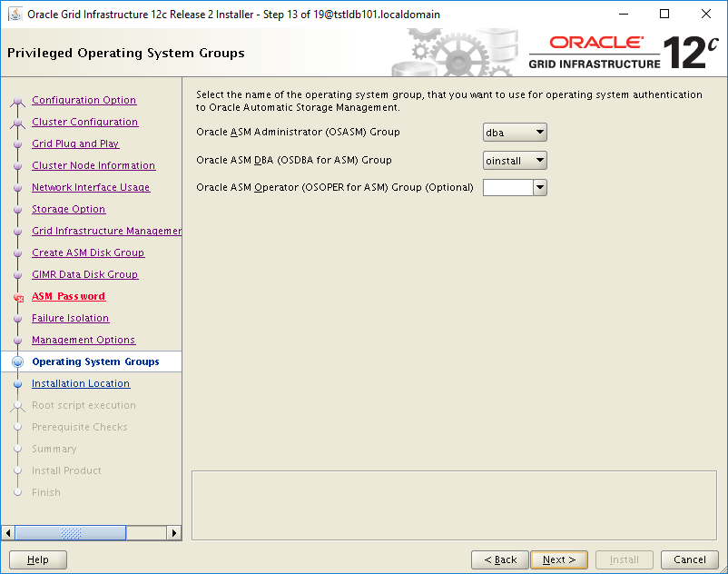Click the Help button
The image size is (728, 574).
click(38, 559)
